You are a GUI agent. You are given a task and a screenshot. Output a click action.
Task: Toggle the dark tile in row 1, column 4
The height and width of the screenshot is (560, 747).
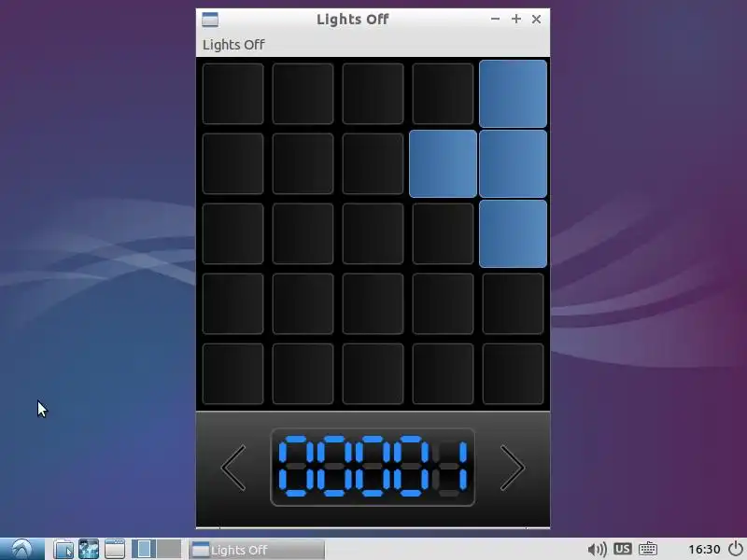tap(443, 94)
